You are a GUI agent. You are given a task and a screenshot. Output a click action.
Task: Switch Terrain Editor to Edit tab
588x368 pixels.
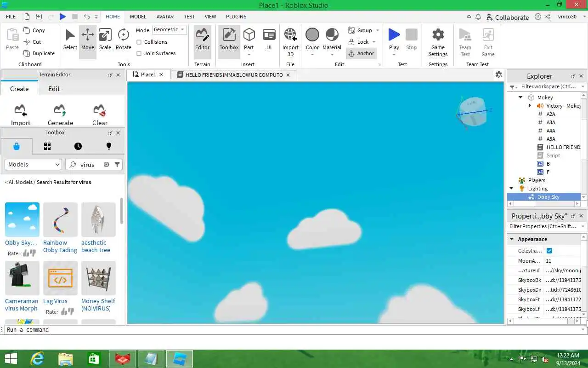(x=54, y=89)
